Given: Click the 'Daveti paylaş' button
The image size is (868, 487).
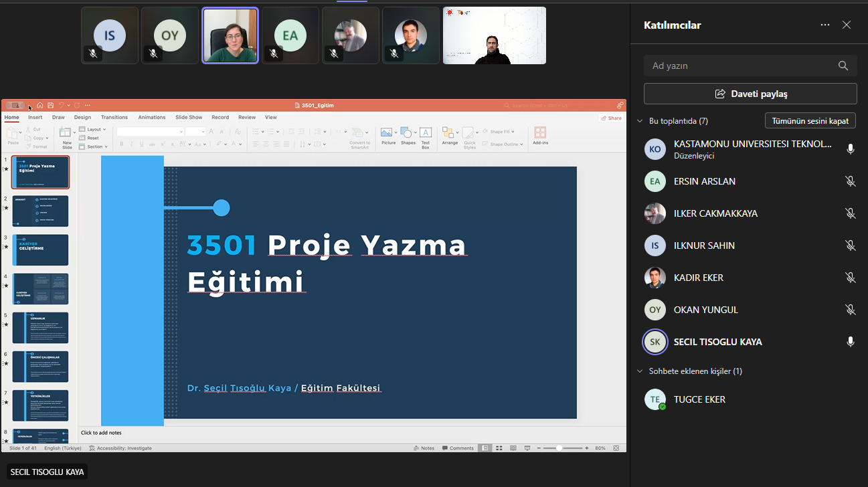Looking at the screenshot, I should click(750, 94).
